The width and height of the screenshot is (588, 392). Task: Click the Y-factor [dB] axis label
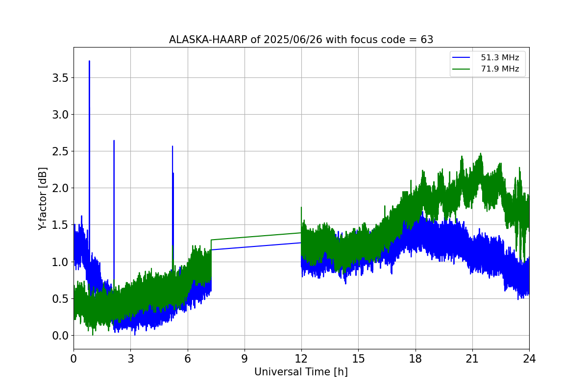pos(43,198)
